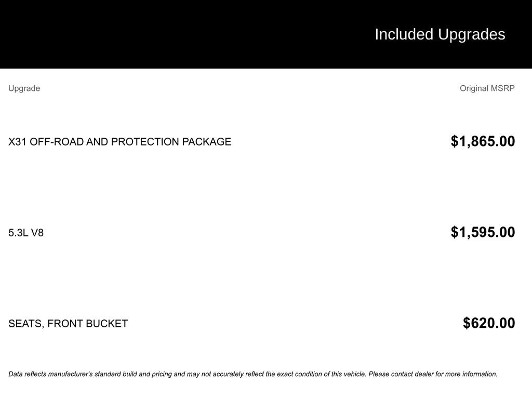Click the "Included Upgrades" heading
Image resolution: width=532 pixels, height=399 pixels.
coord(440,34)
